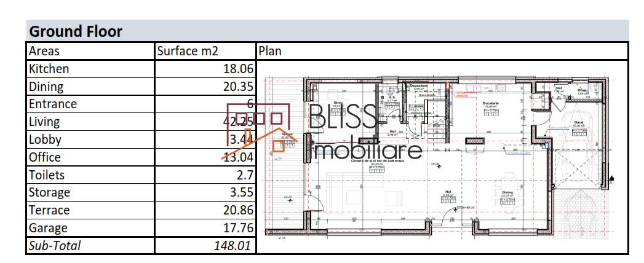Viewport: 644px width, 263px height.
Task: Click the Garage surface value 17.76
Action: click(x=238, y=228)
